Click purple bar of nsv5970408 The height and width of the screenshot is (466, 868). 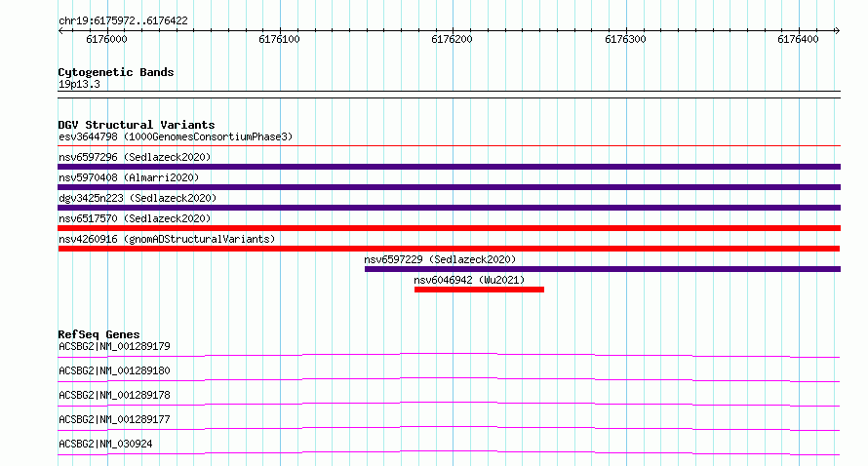click(449, 187)
